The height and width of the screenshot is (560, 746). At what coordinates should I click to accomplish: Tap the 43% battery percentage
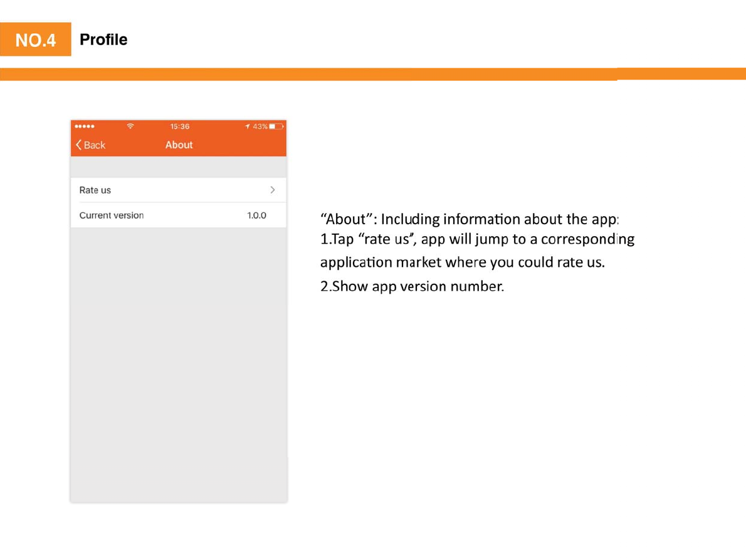tap(260, 127)
